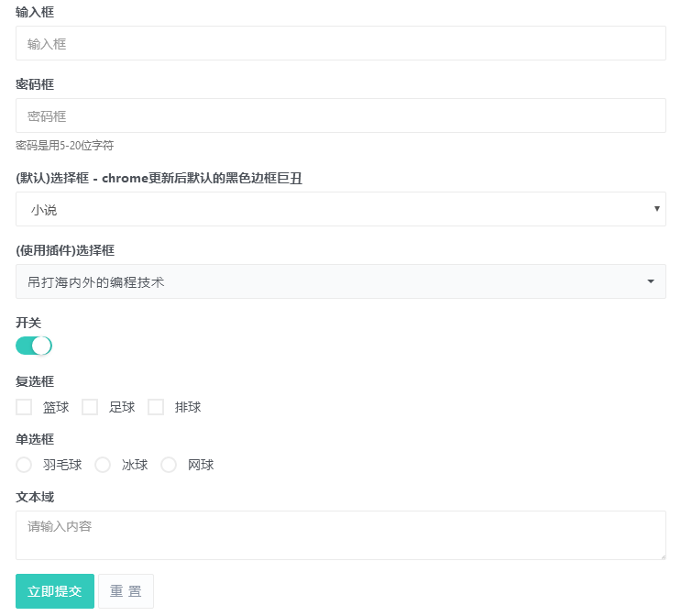This screenshot has width=681, height=616.
Task: Check the 篮球 checkbox
Action: 24,407
